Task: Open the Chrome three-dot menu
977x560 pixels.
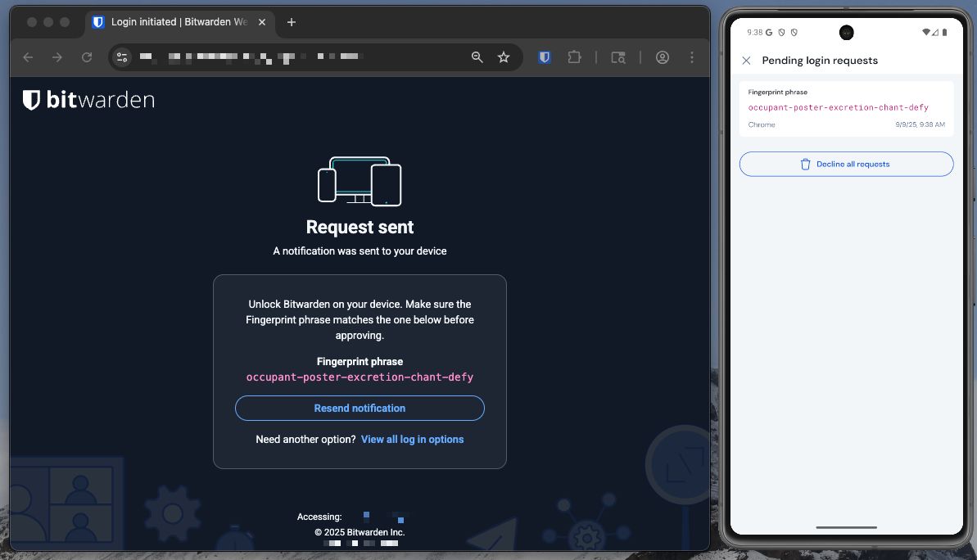Action: point(692,57)
